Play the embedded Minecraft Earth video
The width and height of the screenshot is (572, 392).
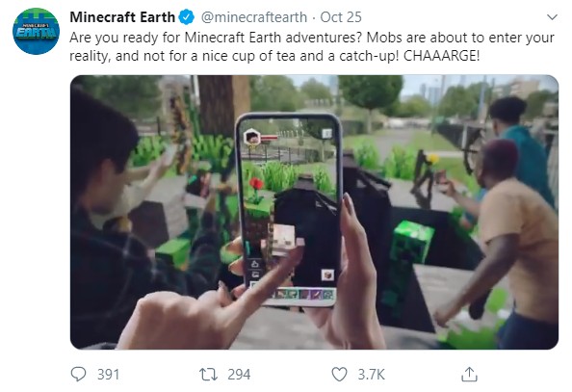[x=314, y=212]
